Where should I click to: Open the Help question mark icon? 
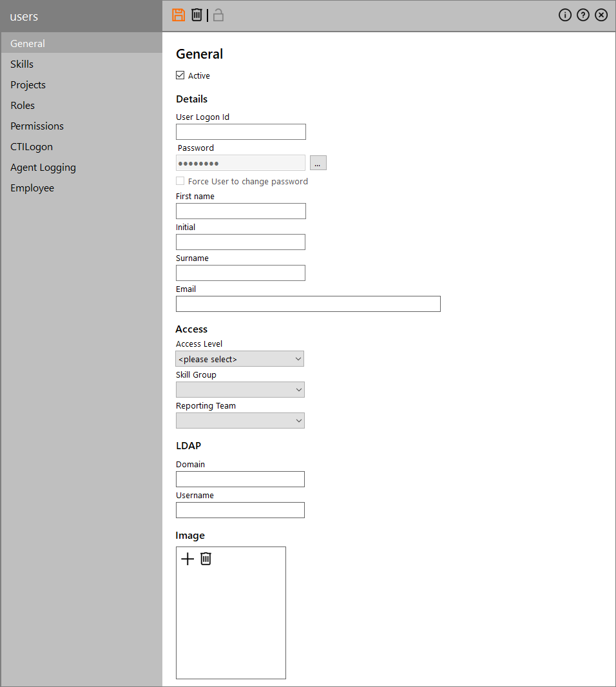[582, 15]
